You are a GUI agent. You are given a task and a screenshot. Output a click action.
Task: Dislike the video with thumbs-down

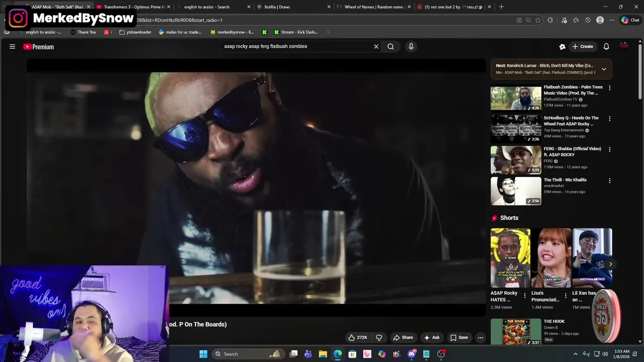(379, 337)
